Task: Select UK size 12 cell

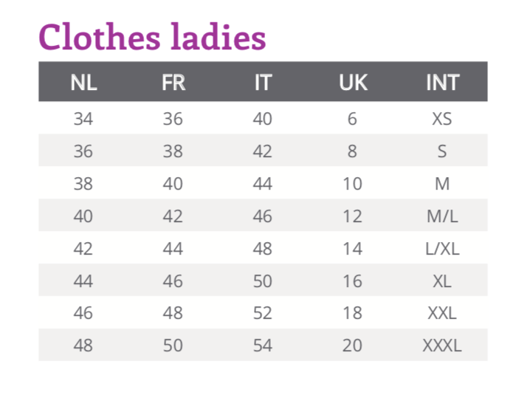Action: click(x=353, y=216)
